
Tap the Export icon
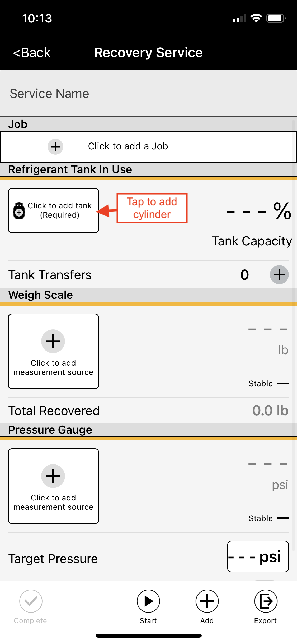pos(266,601)
